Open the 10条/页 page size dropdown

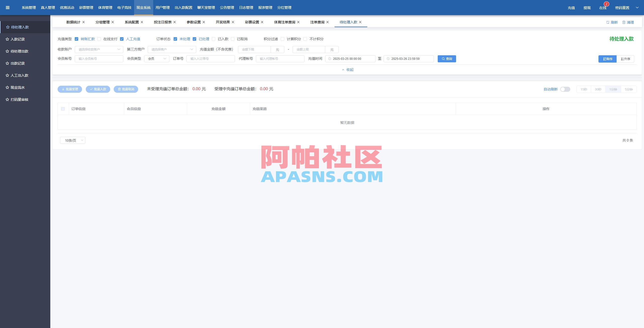pyautogui.click(x=72, y=140)
